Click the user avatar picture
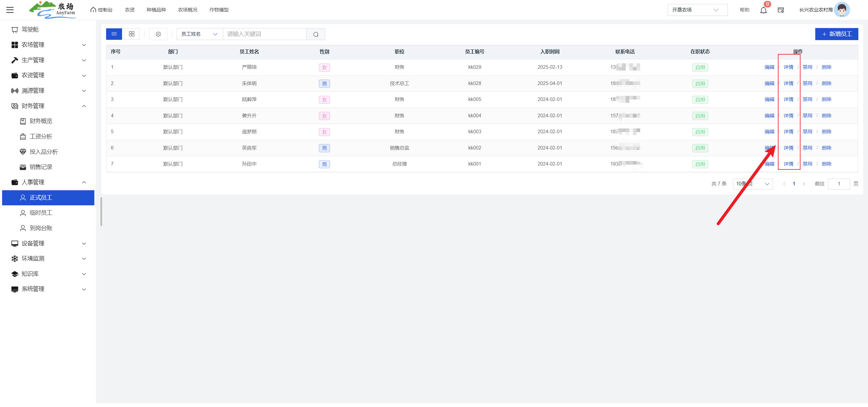 point(841,10)
